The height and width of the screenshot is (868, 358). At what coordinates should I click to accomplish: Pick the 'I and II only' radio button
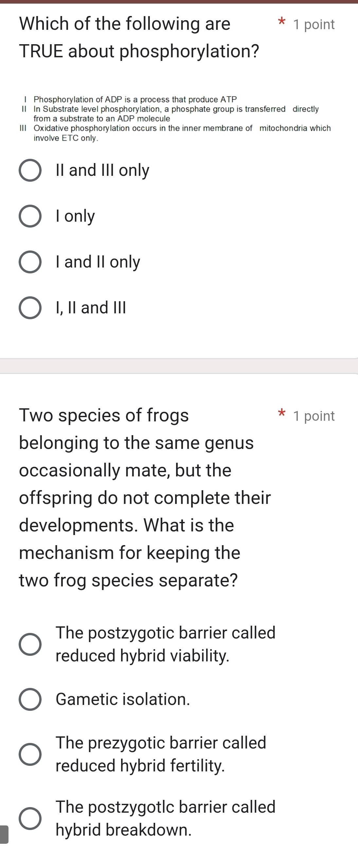tap(30, 262)
